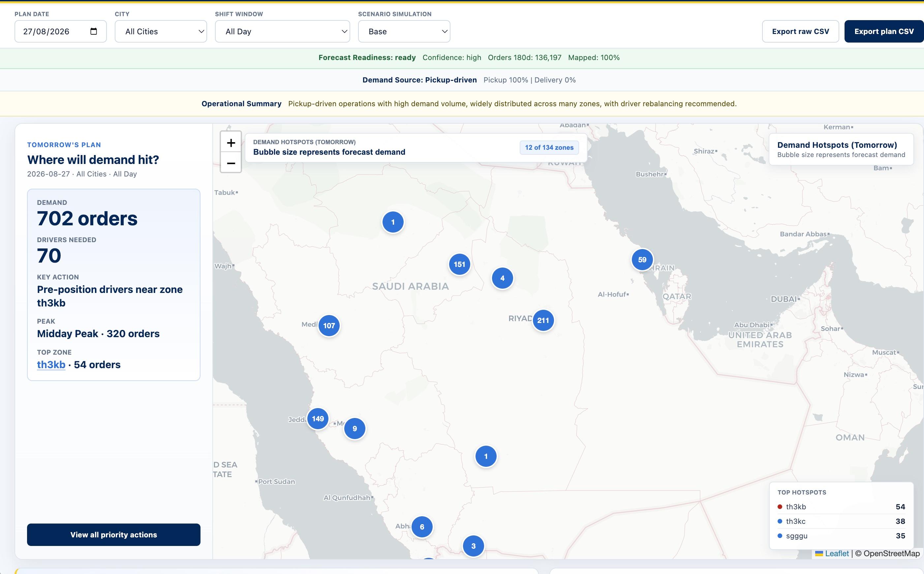
Task: Click the Where will demand hit? heading
Action: point(93,160)
